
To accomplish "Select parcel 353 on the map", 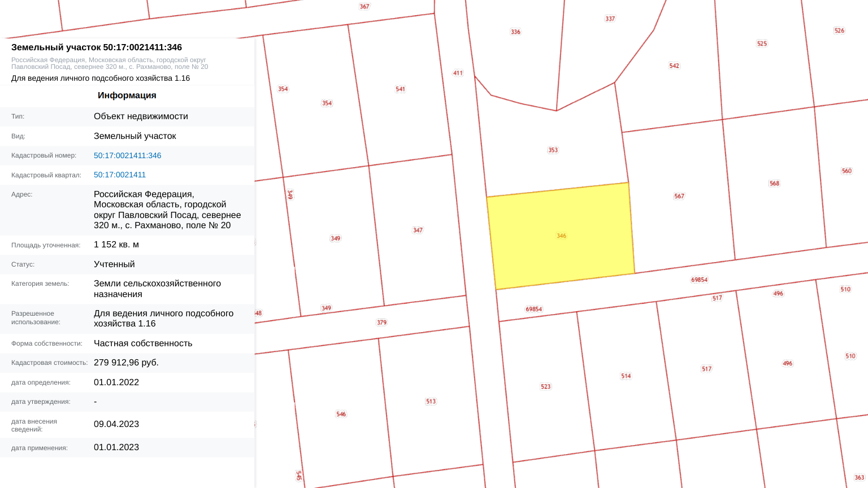I will click(x=553, y=150).
